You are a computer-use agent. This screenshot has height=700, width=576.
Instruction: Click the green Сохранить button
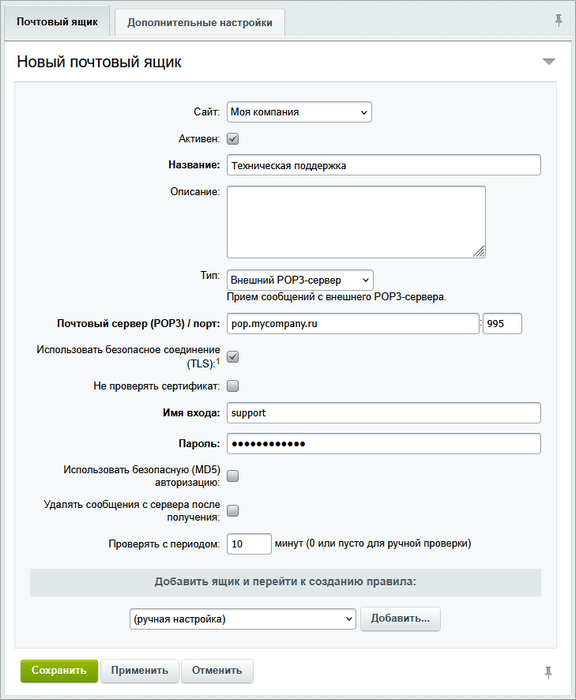pos(59,671)
